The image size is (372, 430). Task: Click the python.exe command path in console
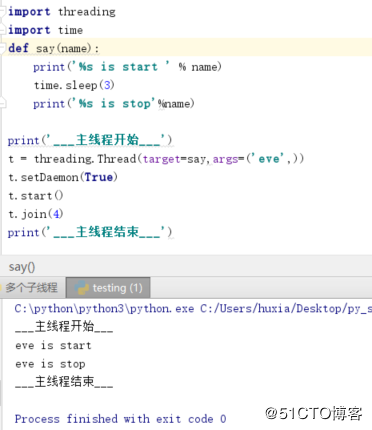click(193, 309)
